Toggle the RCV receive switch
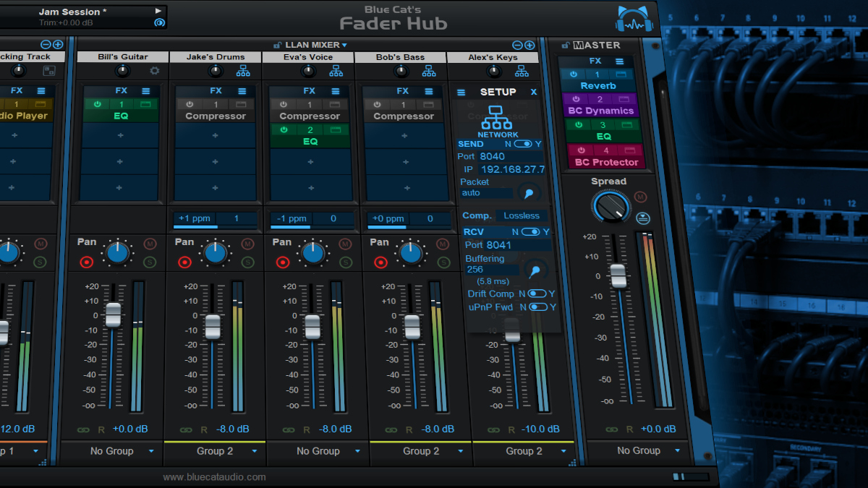Screen dimensions: 868x488 531,232
